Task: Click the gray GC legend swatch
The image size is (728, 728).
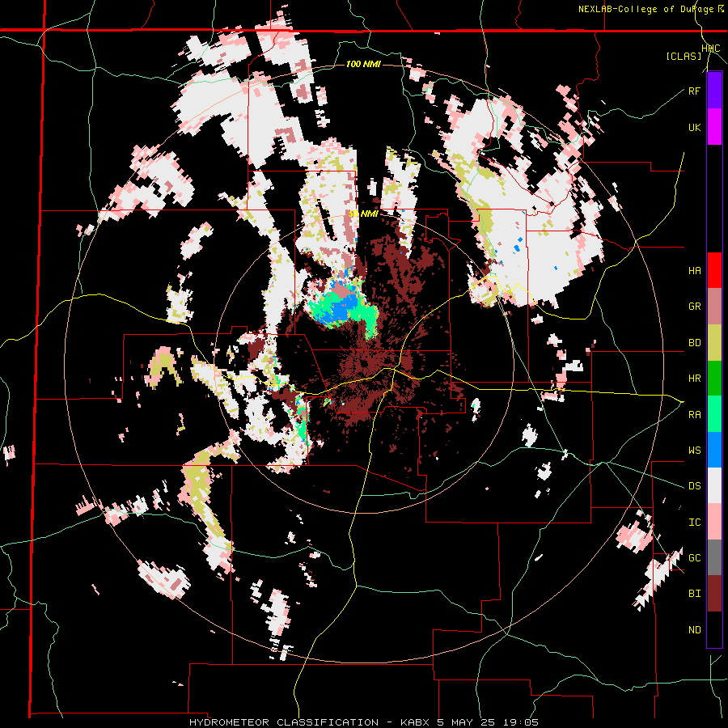Action: [714, 557]
